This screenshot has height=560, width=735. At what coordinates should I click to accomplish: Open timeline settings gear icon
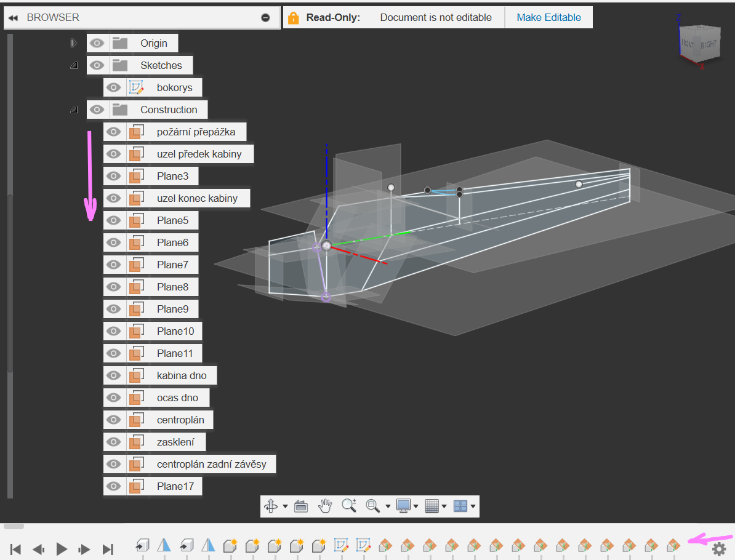point(718,548)
